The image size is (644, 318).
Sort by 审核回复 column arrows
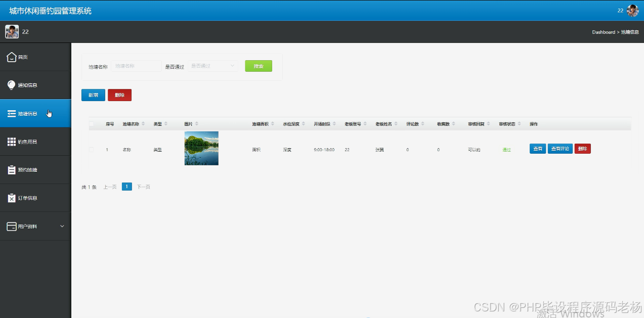[489, 124]
